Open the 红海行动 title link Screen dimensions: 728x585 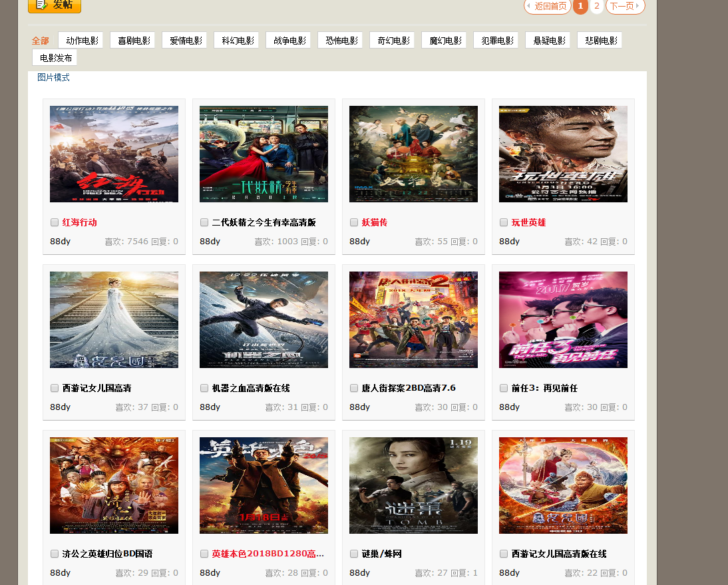(79, 222)
